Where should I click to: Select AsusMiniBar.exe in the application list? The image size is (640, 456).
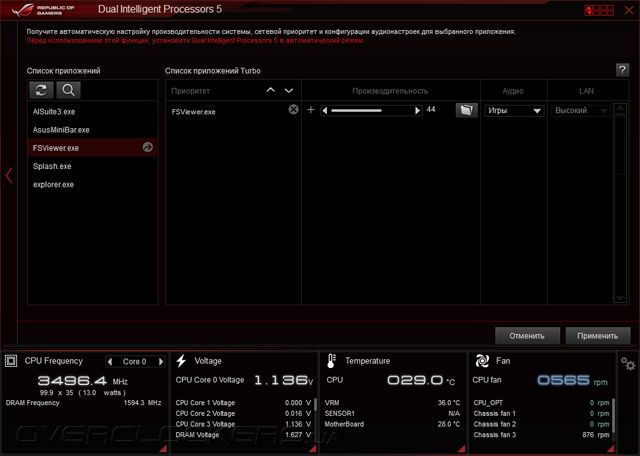[x=93, y=130]
